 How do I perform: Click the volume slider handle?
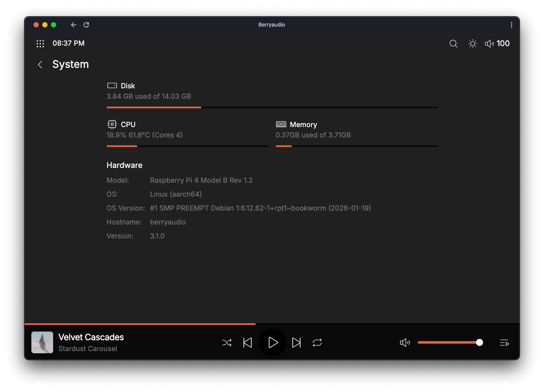click(x=480, y=342)
